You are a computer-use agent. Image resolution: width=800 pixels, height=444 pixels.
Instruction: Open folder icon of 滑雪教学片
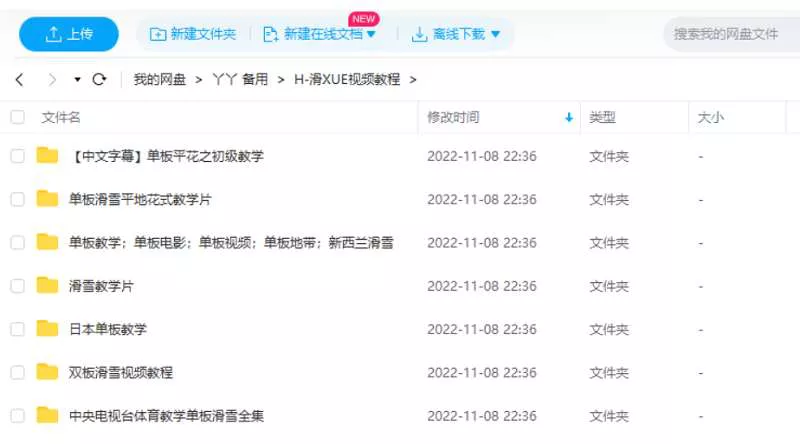(47, 285)
